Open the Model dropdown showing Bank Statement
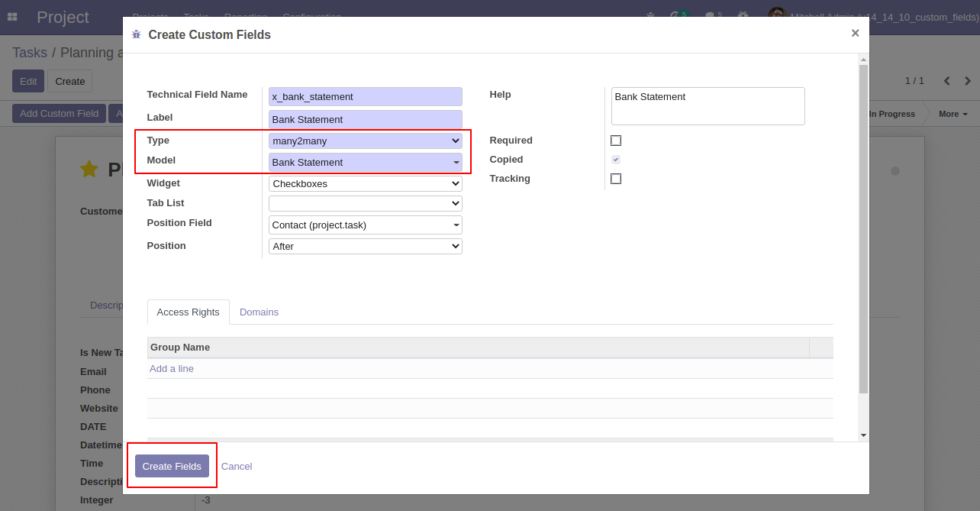The width and height of the screenshot is (980, 511). [x=366, y=162]
